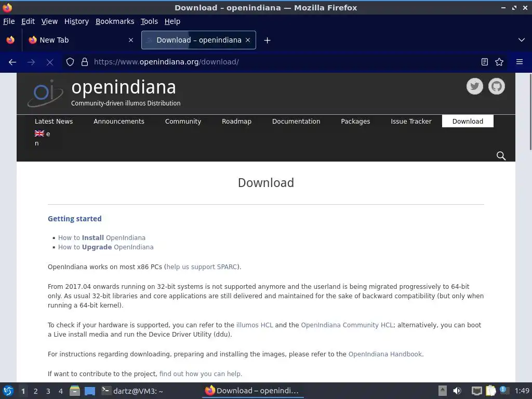Open the illumos HCL link
The image size is (532, 399).
(255, 325)
